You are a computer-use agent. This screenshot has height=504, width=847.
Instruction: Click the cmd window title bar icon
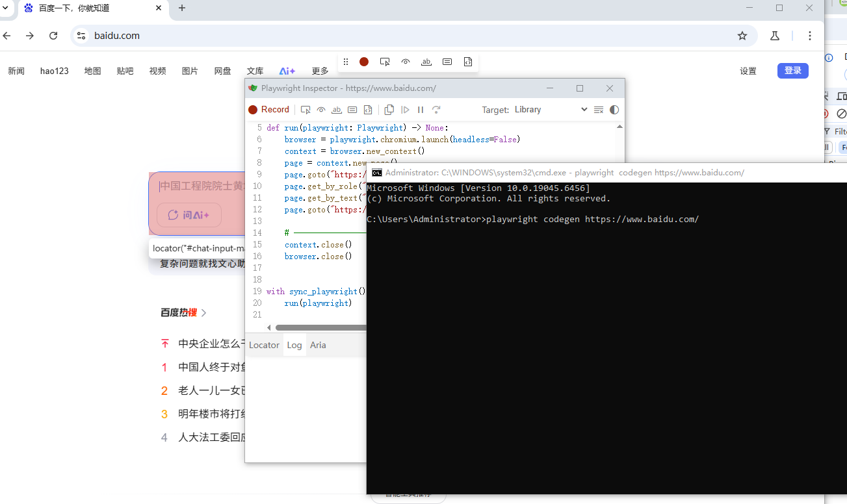(x=376, y=173)
